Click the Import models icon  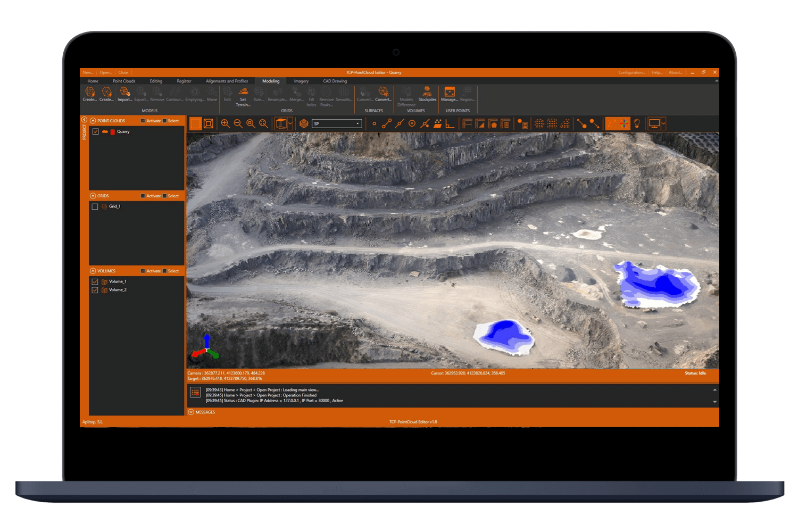[x=124, y=93]
